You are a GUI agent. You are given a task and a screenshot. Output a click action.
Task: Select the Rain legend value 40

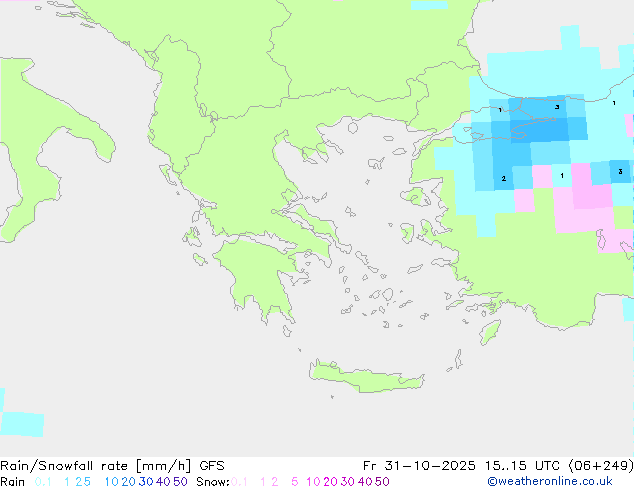[163, 482]
